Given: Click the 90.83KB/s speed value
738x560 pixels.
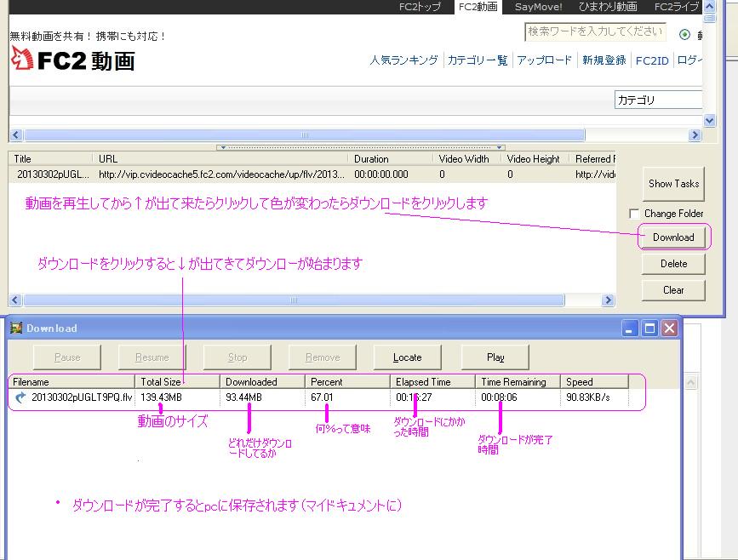Looking at the screenshot, I should (588, 397).
